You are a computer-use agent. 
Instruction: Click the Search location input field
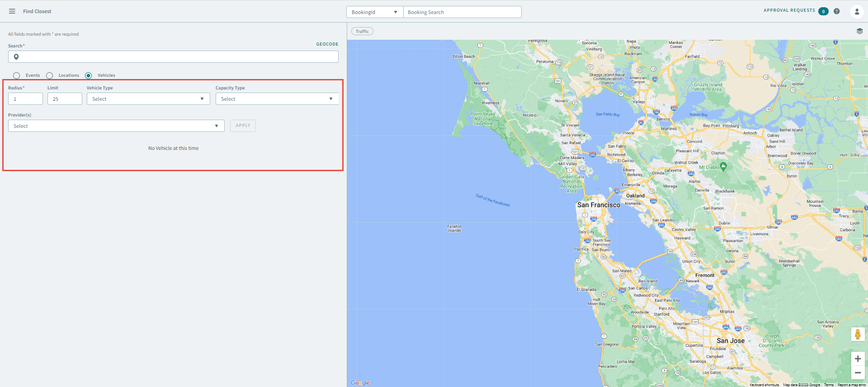click(173, 57)
